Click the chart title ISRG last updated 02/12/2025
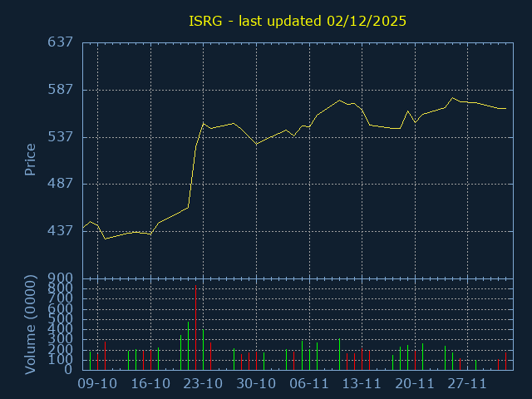The width and height of the screenshot is (532, 399). pyautogui.click(x=298, y=22)
